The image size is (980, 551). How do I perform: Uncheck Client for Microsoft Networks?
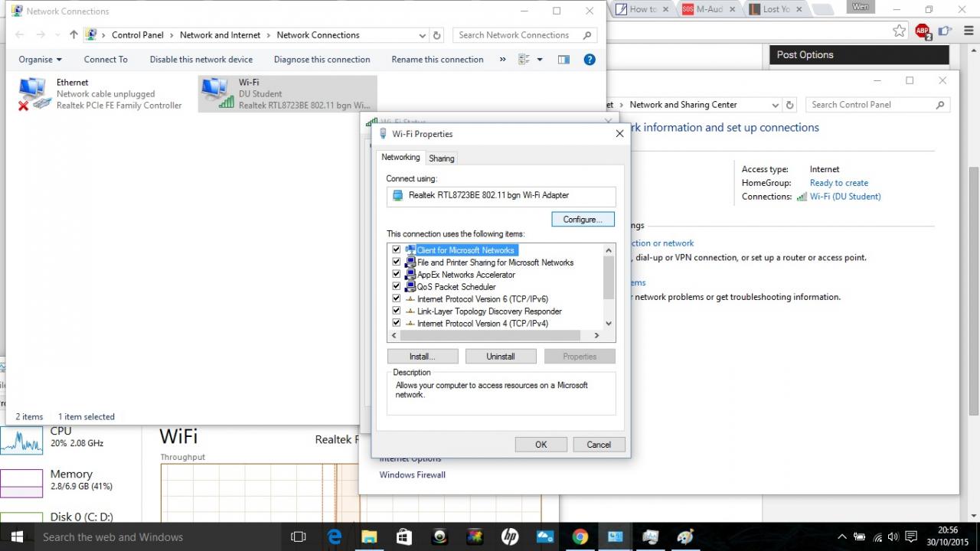[397, 249]
